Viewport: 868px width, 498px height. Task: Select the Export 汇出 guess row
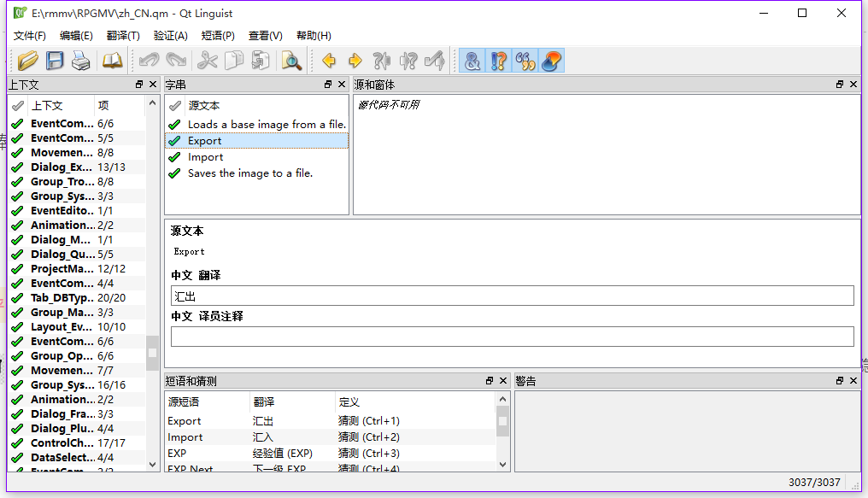pyautogui.click(x=331, y=421)
